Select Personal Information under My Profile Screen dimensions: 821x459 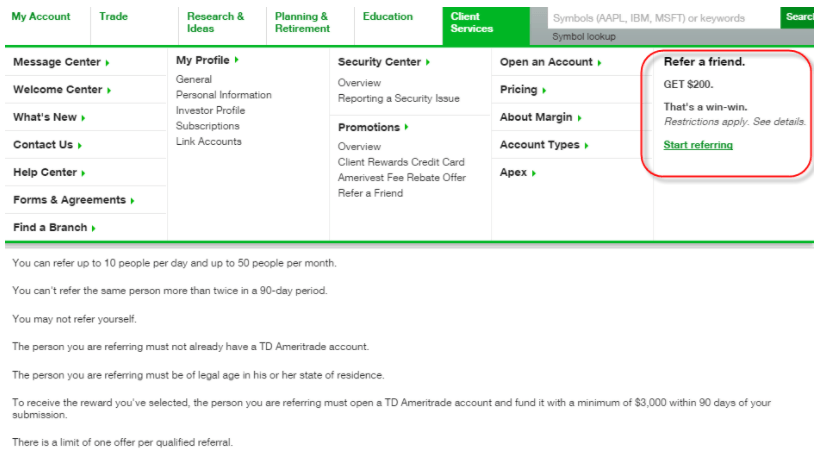[224, 95]
